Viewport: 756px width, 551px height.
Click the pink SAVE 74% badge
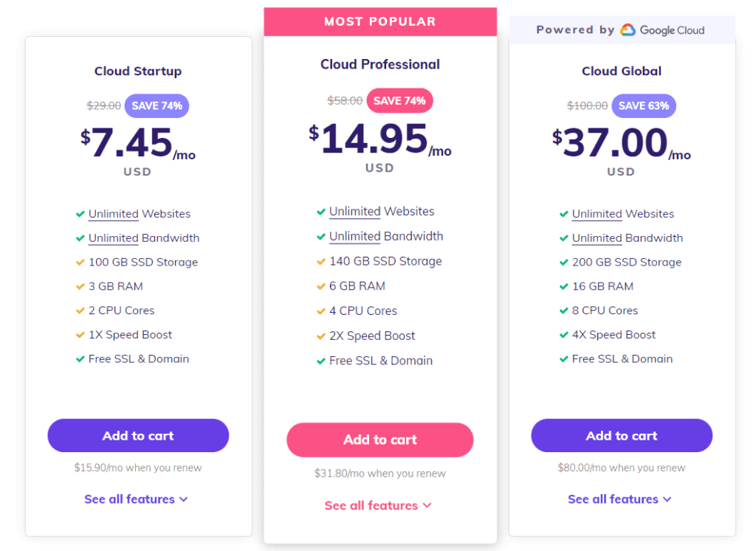click(399, 101)
